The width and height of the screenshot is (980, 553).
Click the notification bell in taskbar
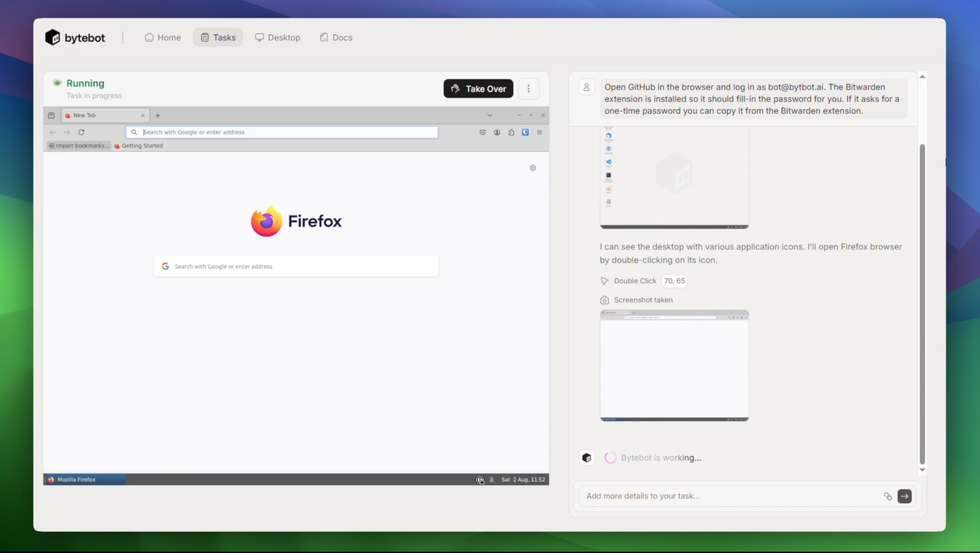(492, 480)
